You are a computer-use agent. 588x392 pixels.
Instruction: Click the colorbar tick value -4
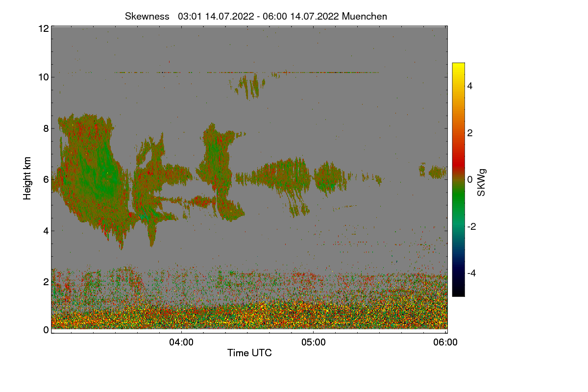coord(471,273)
